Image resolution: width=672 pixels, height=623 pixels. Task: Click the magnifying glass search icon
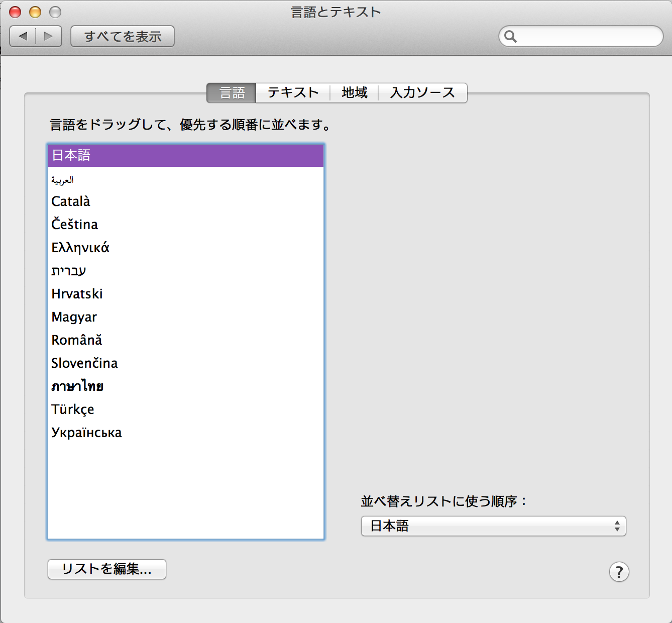click(x=510, y=36)
